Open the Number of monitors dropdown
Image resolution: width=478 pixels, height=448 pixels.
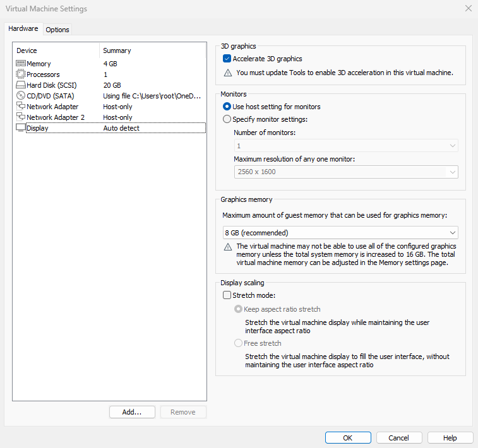345,146
